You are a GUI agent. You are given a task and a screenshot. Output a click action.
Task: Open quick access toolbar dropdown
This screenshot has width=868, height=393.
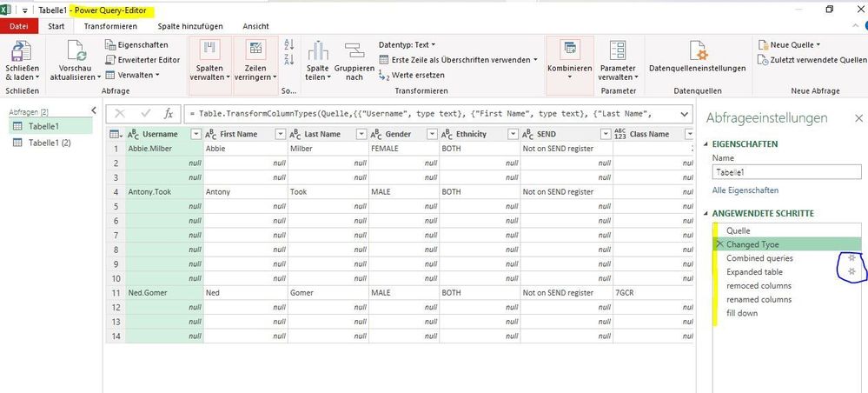tap(24, 10)
